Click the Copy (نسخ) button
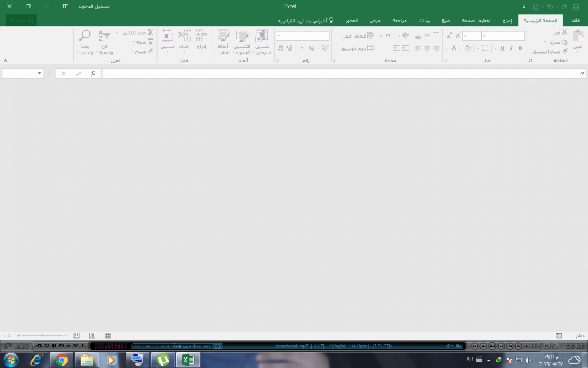Viewport: 588px width, 368px height. coord(559,42)
